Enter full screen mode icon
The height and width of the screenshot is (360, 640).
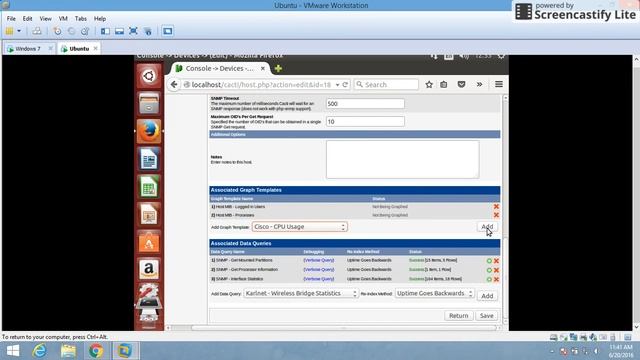(133, 31)
